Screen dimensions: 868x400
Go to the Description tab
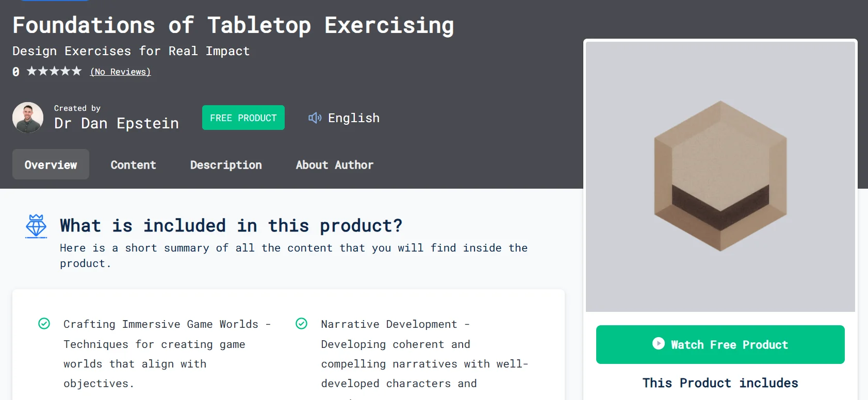tap(226, 165)
